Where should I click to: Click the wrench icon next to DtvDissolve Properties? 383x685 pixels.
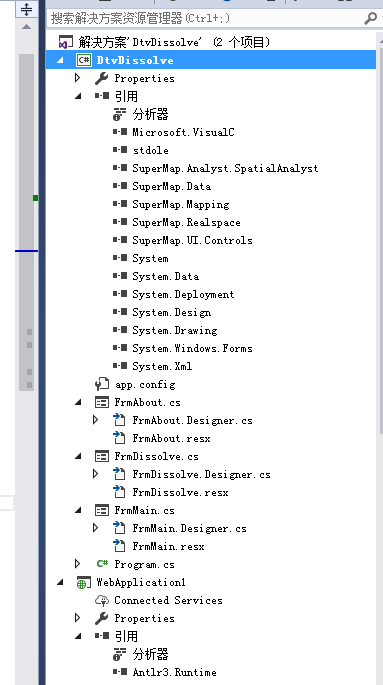click(x=101, y=78)
